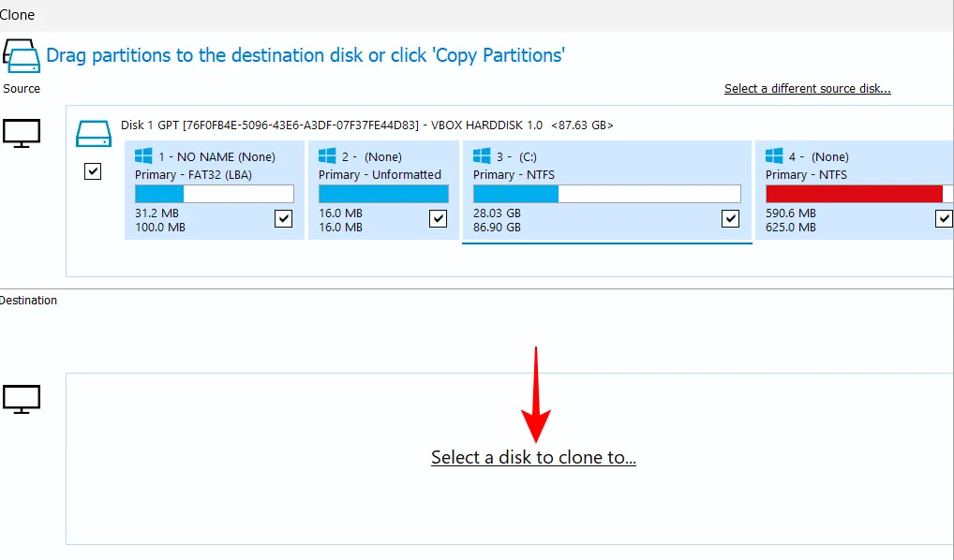Screen dimensions: 954x560
Task: Click Windows logo on partition 3 (C:)
Action: 482,156
